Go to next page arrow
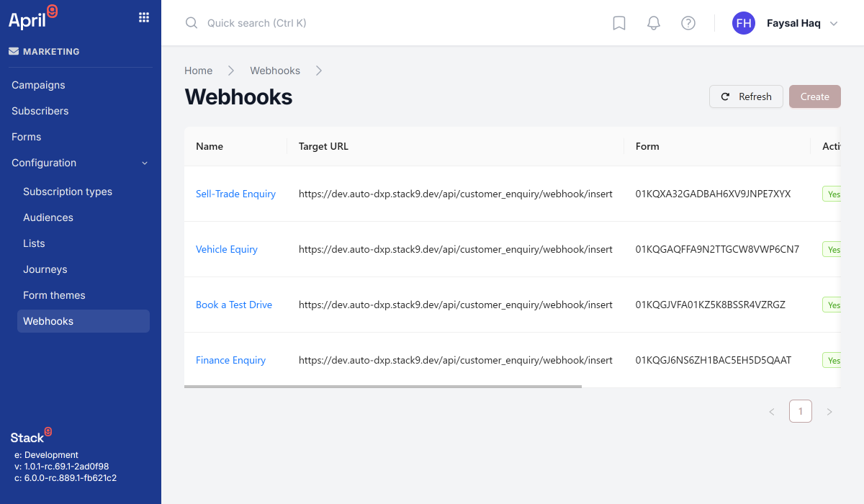864x504 pixels. click(x=829, y=412)
